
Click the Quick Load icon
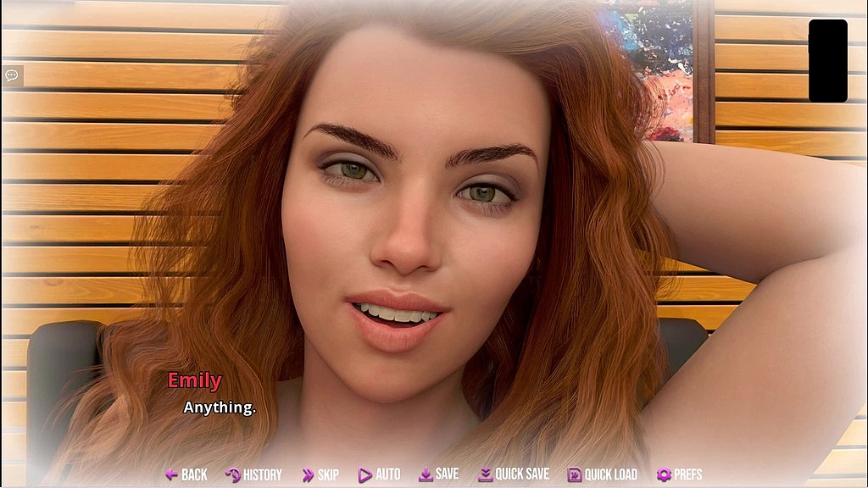[x=574, y=475]
